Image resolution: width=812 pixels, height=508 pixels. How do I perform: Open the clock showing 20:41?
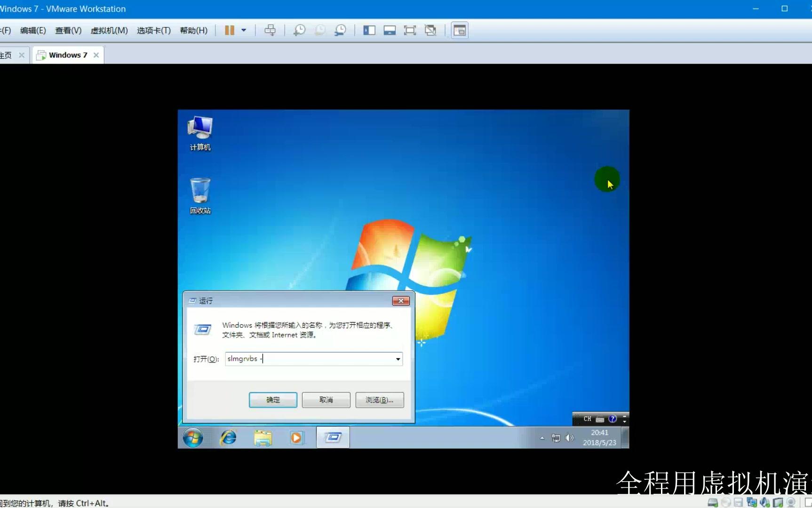[x=599, y=437]
